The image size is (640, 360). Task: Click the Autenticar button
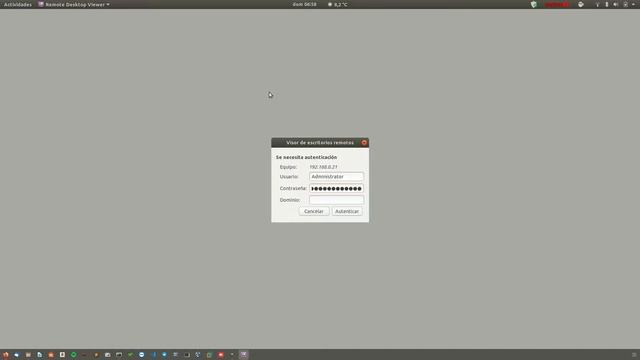pyautogui.click(x=347, y=211)
